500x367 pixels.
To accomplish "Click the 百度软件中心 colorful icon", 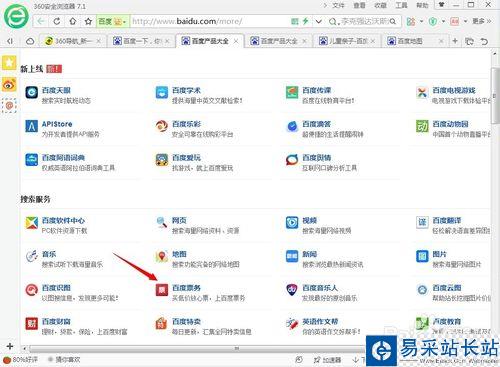I will click(x=32, y=223).
